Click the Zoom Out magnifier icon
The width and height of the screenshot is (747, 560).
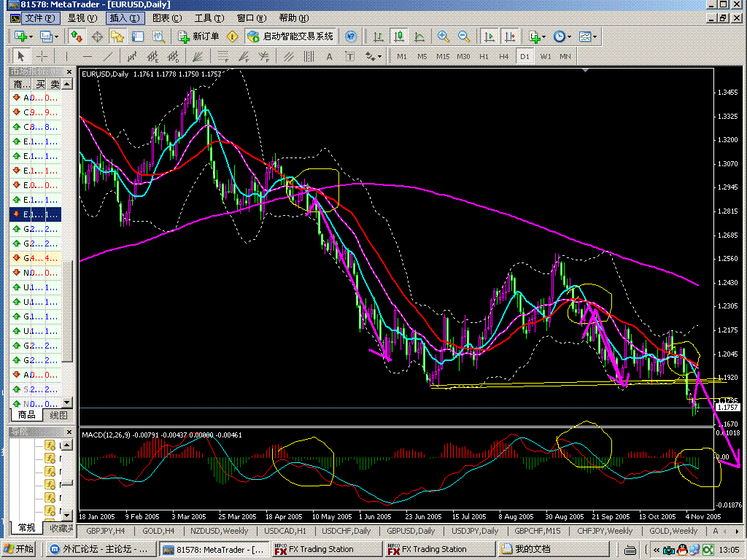pyautogui.click(x=463, y=36)
